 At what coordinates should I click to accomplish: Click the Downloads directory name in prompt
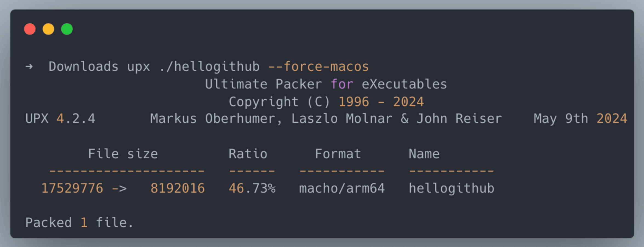pos(84,67)
